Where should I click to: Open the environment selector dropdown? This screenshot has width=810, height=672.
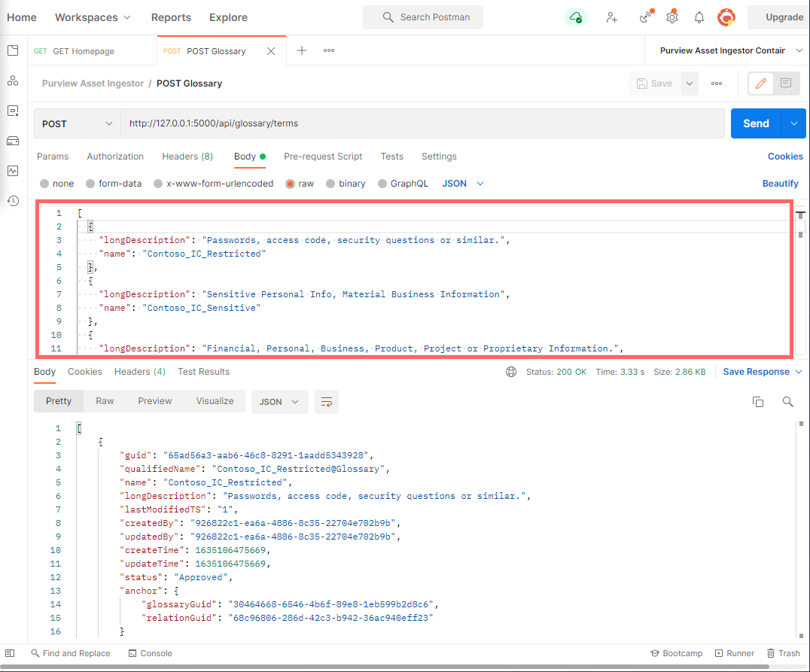coord(731,50)
